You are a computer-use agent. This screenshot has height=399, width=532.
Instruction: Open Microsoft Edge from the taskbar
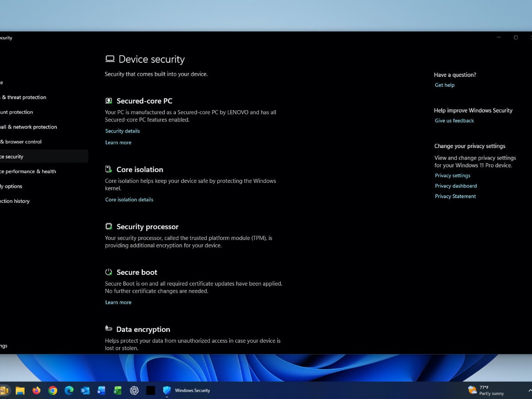[x=69, y=390]
